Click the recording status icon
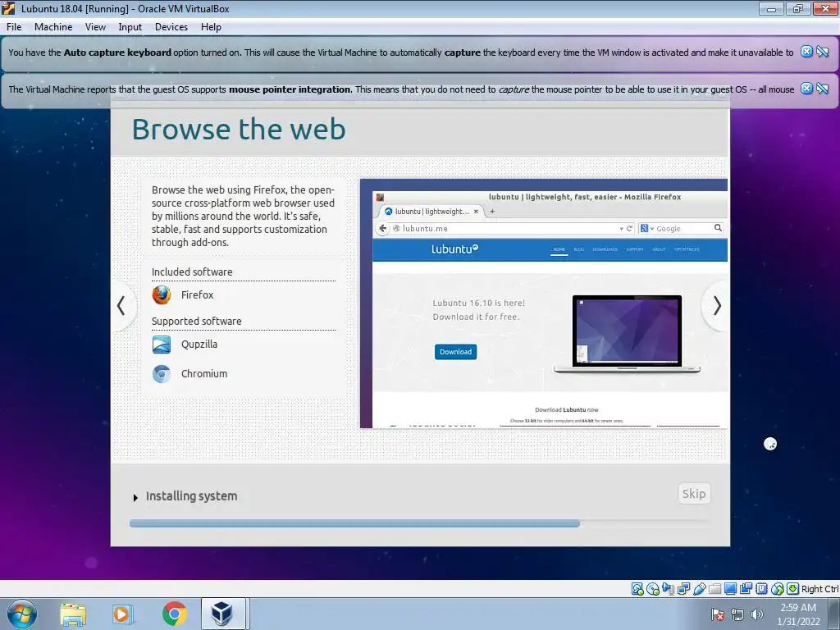This screenshot has width=840, height=630. [746, 589]
